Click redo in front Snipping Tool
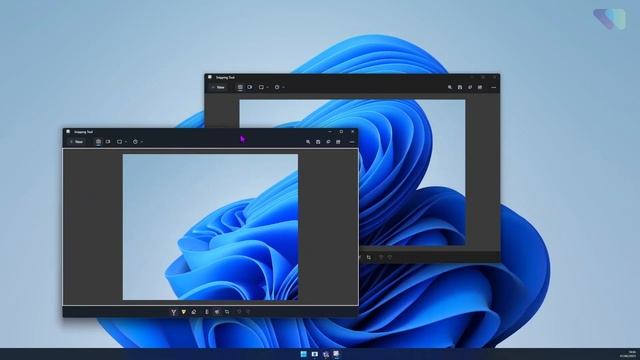Viewport: 640px width, 360px height. 248,312
